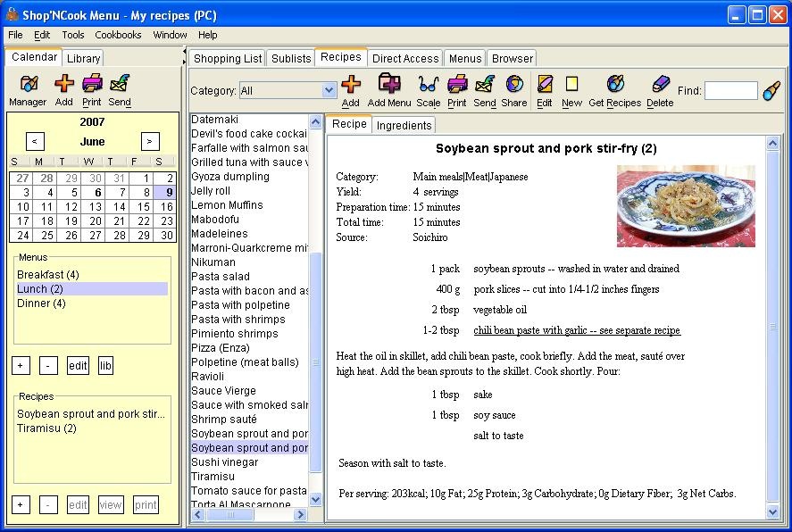Screen dimensions: 792x532
Task: Go to next month with the > arrow
Action: [150, 141]
